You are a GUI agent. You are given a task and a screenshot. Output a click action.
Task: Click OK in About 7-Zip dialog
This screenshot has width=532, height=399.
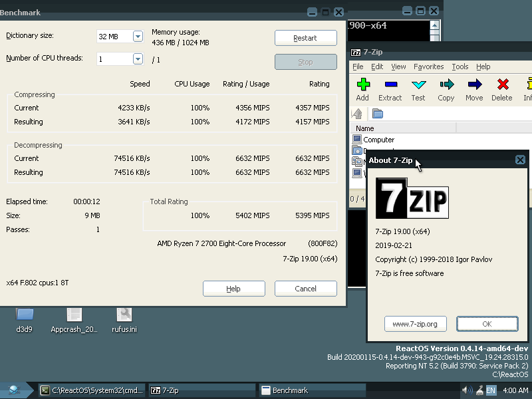(x=487, y=324)
